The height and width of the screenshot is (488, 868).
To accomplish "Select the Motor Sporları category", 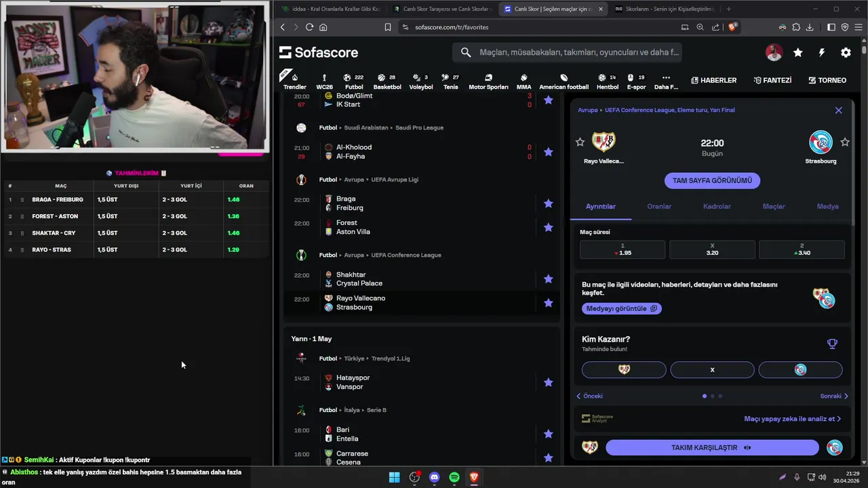I will (x=488, y=80).
